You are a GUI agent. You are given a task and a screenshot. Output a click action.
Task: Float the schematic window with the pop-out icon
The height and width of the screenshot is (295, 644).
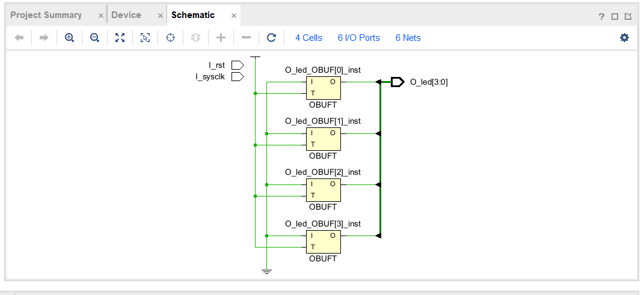[628, 16]
